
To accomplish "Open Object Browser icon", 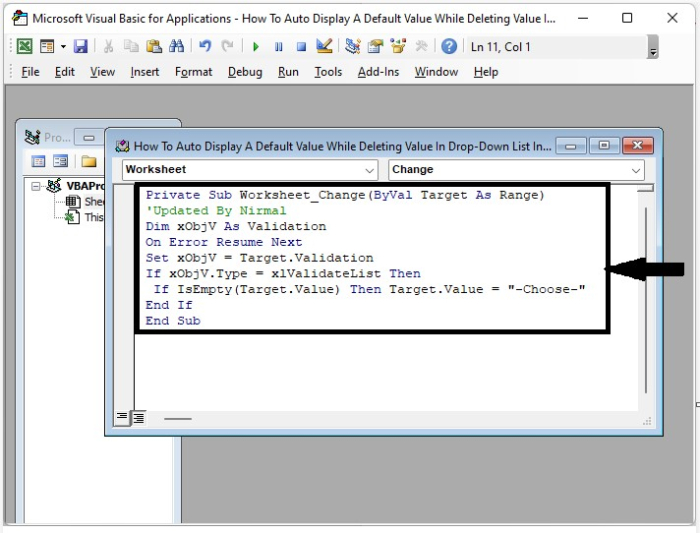I will [398, 46].
